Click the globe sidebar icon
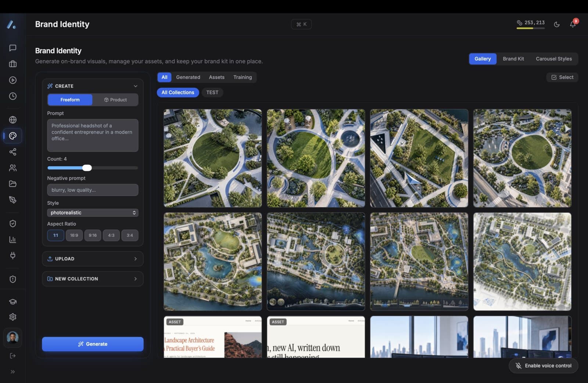 click(x=12, y=120)
